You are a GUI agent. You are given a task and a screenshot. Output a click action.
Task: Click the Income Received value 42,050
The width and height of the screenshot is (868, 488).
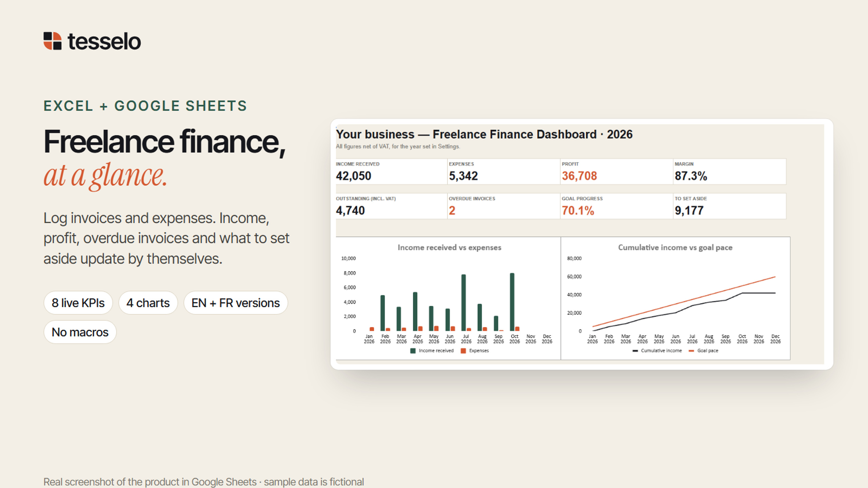click(354, 176)
